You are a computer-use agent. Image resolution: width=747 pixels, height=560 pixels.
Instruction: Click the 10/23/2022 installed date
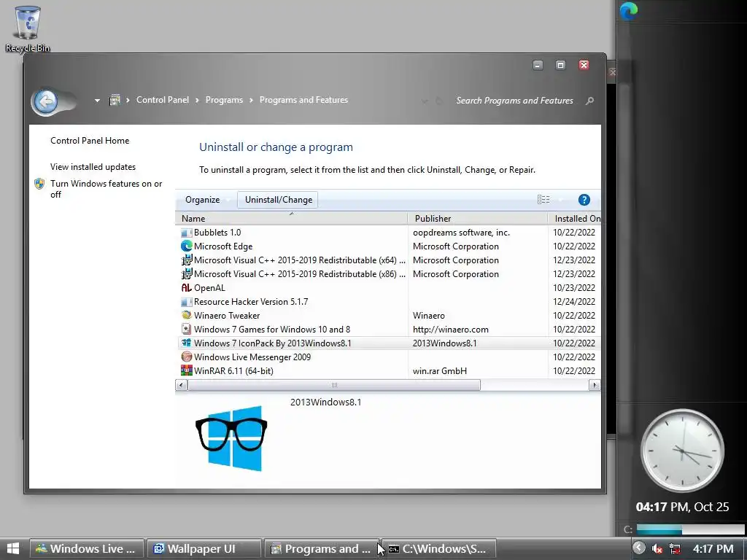click(x=574, y=287)
